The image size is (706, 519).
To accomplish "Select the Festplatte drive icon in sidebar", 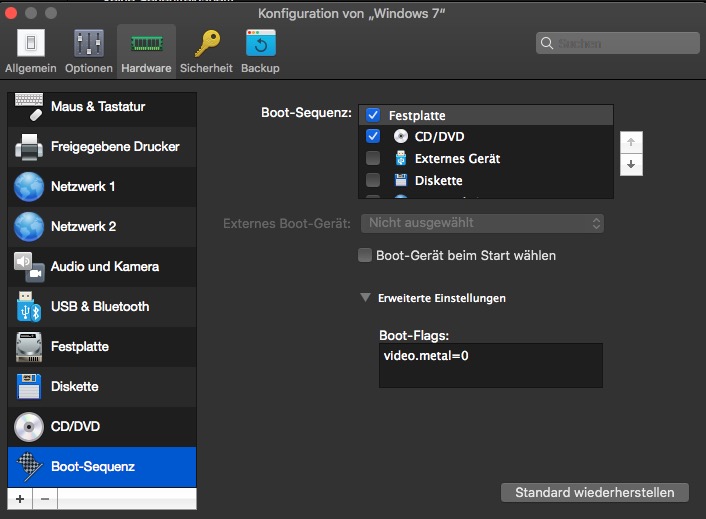I will coord(29,347).
